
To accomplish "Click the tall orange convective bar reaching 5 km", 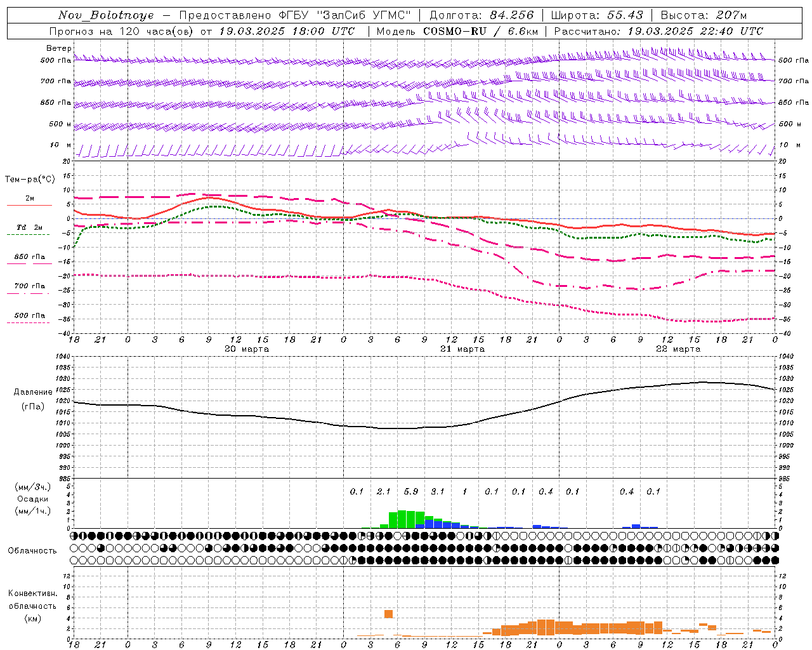I will tap(388, 614).
